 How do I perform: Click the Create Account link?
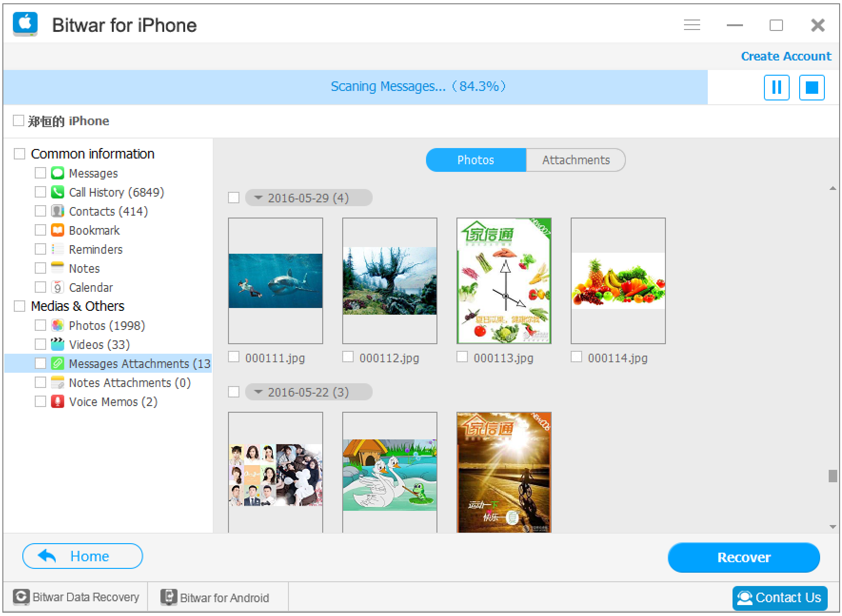[786, 56]
